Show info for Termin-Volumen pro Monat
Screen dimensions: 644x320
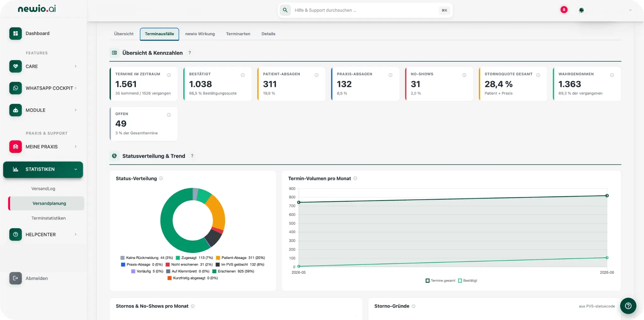[x=355, y=178]
